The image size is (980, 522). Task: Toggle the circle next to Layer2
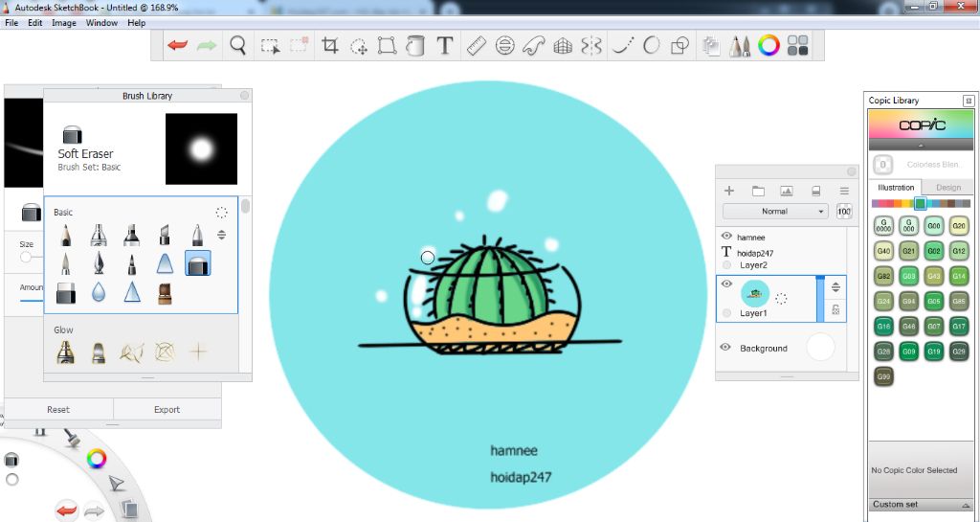coord(726,265)
